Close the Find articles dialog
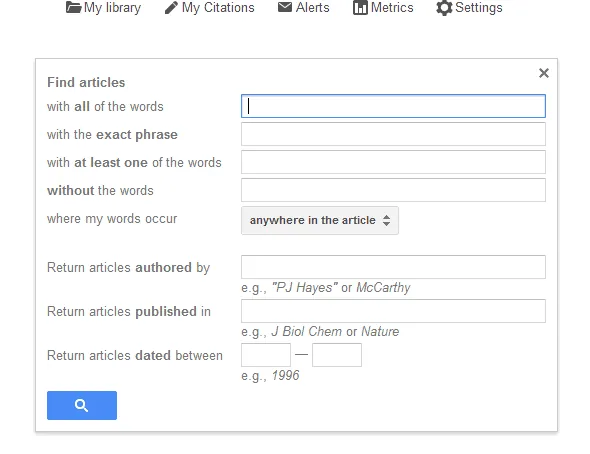590x454 pixels. [x=544, y=73]
